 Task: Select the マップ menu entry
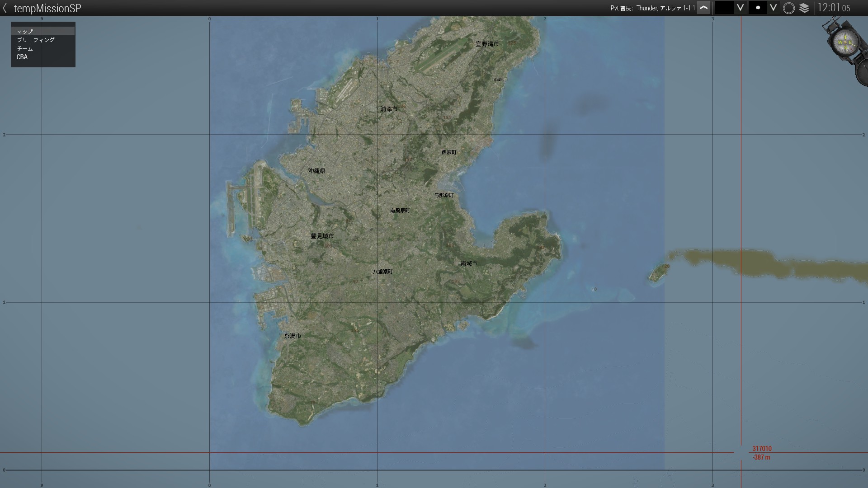pyautogui.click(x=43, y=31)
